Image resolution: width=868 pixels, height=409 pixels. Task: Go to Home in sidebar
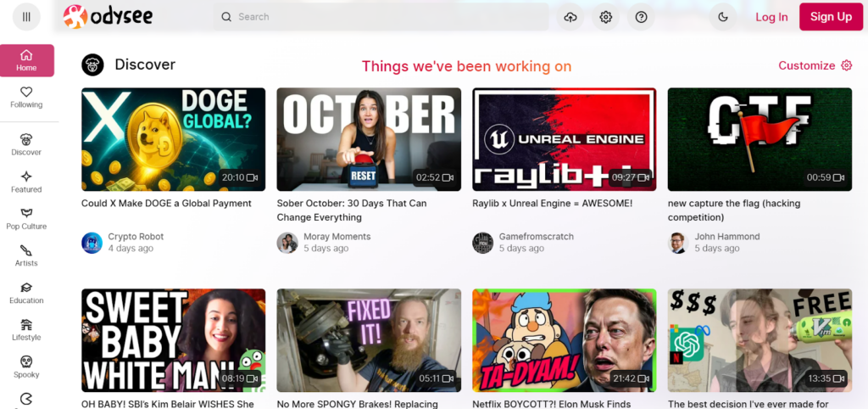pyautogui.click(x=26, y=60)
